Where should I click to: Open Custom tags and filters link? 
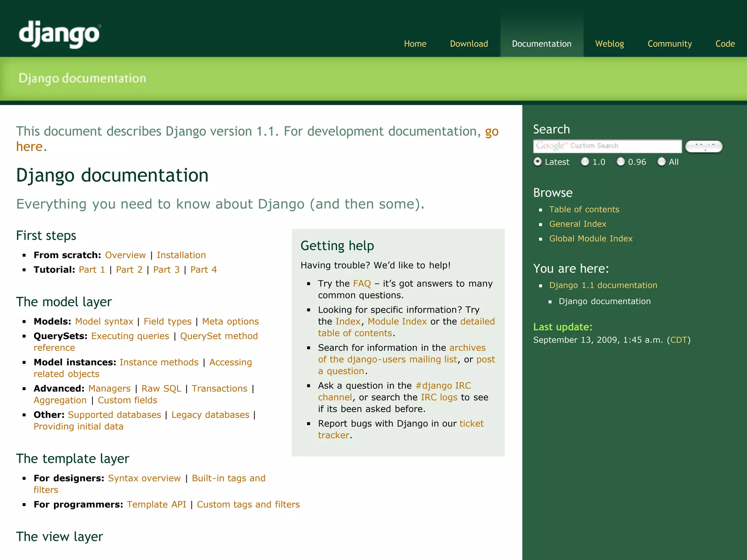248,504
